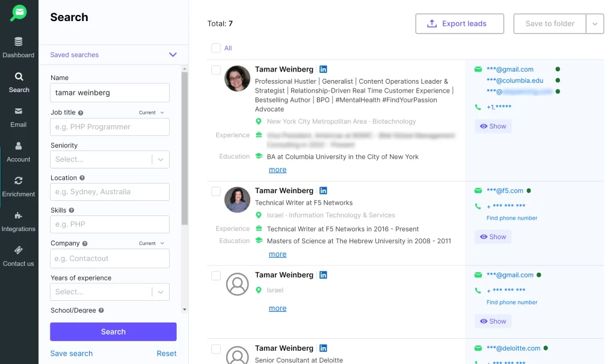Click the email icon beside ***@f5.com
The image size is (616, 364).
(x=478, y=191)
